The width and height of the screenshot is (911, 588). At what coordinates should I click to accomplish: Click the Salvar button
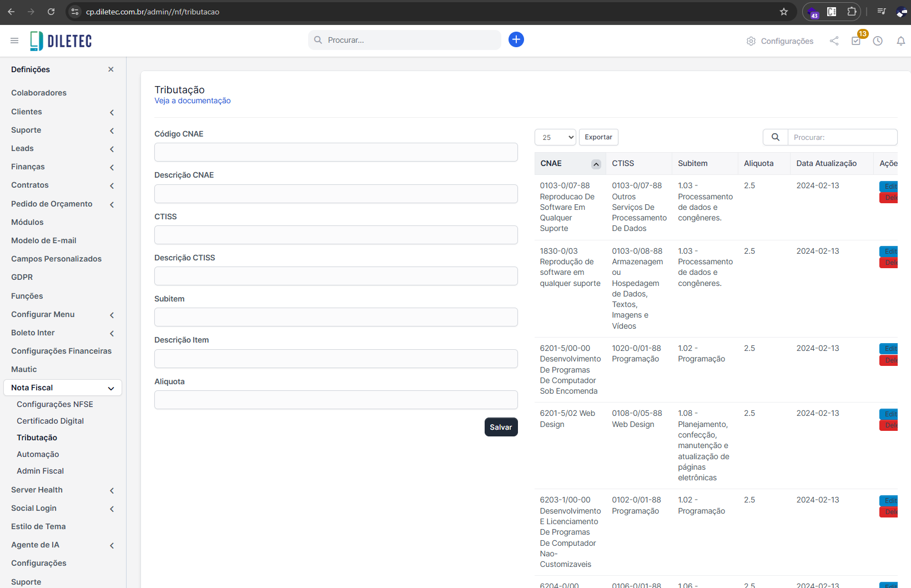pyautogui.click(x=501, y=427)
